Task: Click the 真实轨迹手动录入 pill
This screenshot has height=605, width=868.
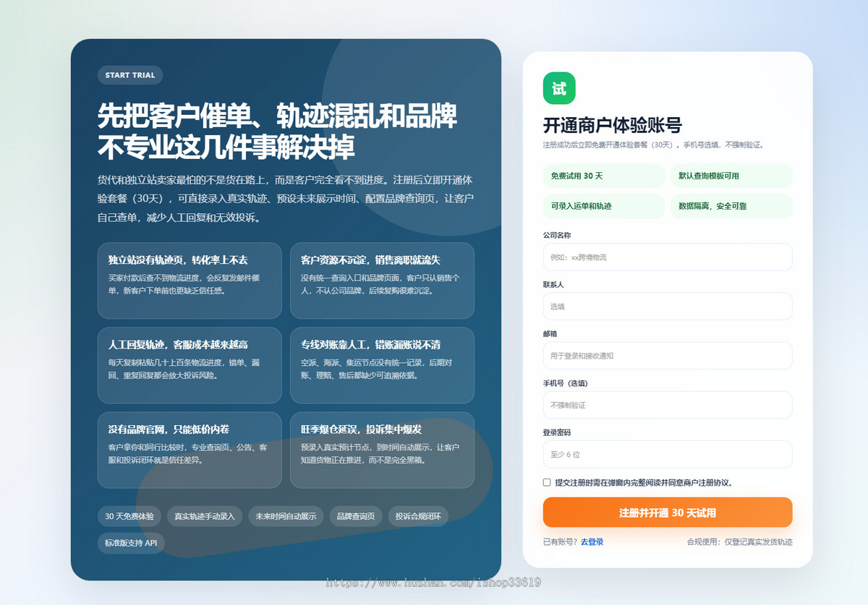Action: pyautogui.click(x=205, y=516)
